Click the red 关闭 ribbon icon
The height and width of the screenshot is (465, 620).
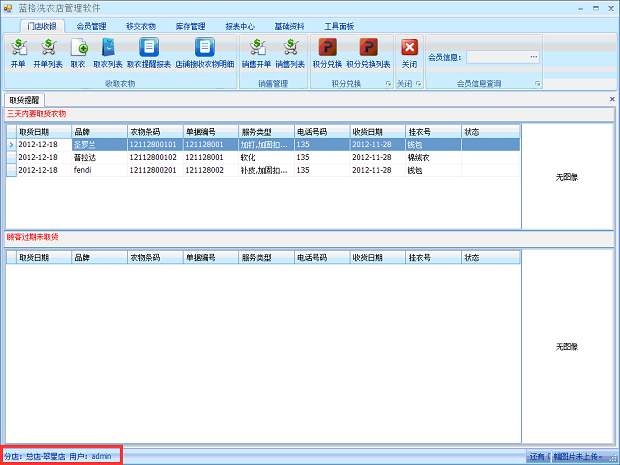409,47
